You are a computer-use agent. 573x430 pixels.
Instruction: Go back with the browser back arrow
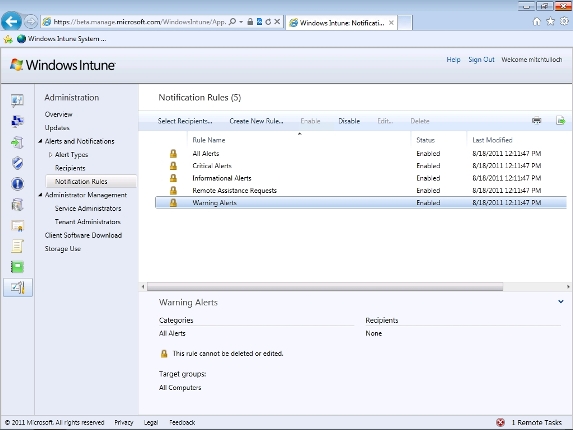coord(11,22)
